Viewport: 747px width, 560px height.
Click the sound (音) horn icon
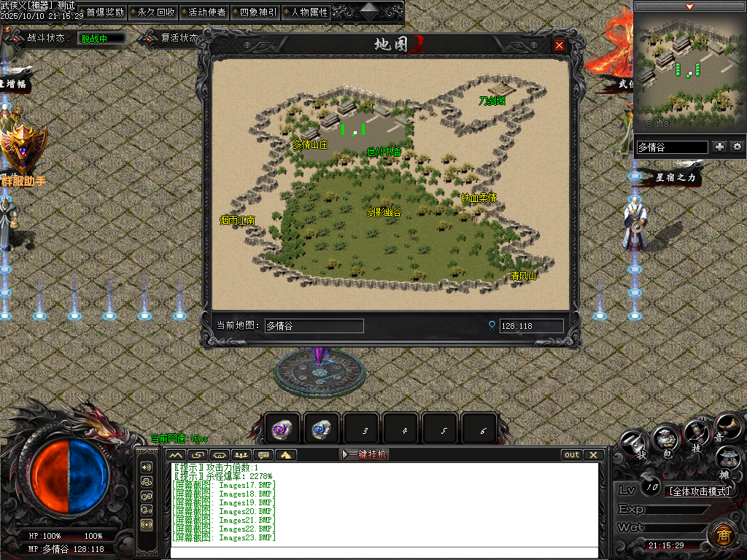[x=725, y=425]
